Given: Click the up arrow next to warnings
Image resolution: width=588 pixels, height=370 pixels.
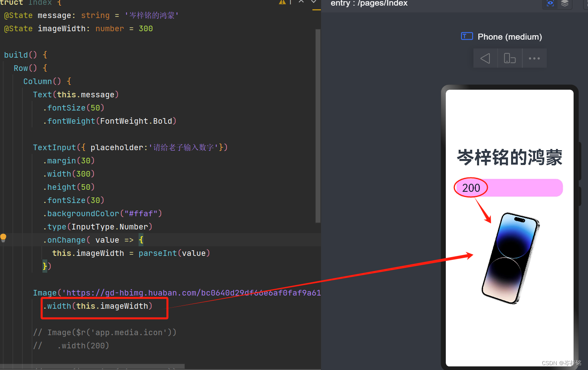Looking at the screenshot, I should click(301, 2).
